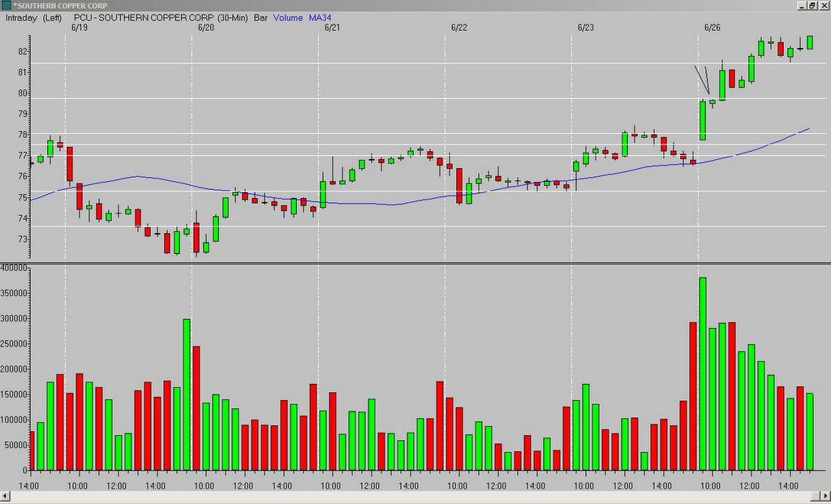Click the 77 price axis label
831x504 pixels.
pyautogui.click(x=22, y=156)
